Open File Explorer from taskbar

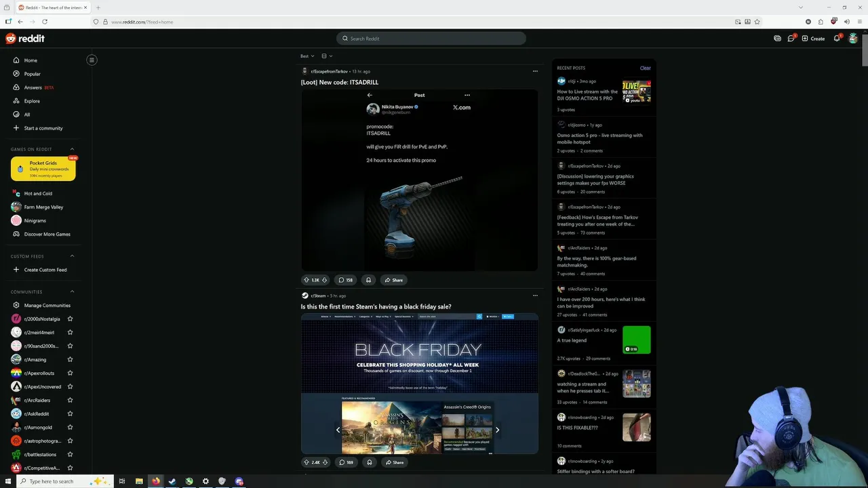point(139,481)
